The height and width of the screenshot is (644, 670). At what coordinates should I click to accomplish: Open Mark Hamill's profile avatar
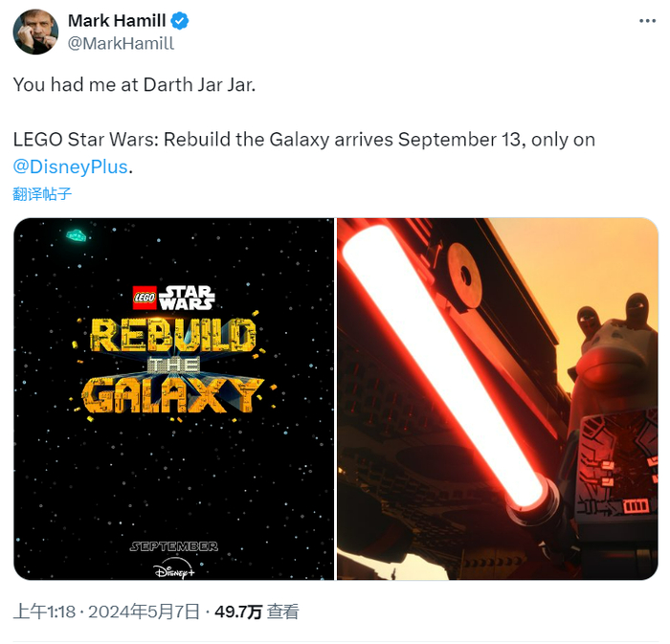pos(35,32)
